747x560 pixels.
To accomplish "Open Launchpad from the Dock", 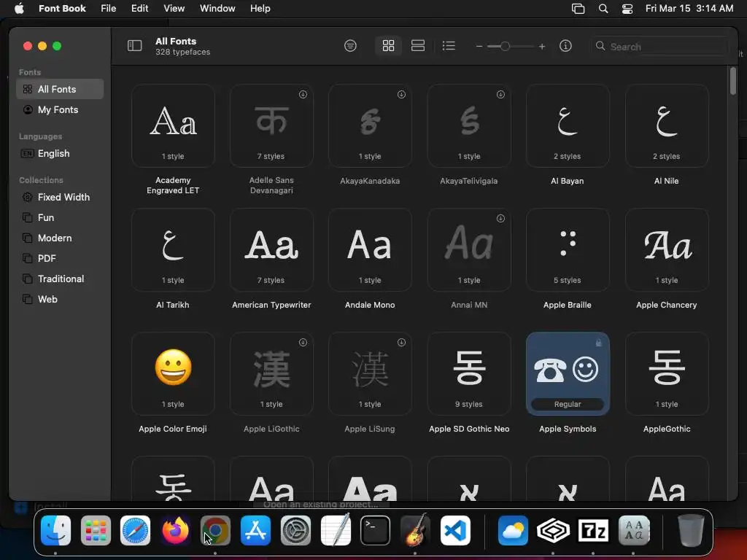I will tap(96, 530).
